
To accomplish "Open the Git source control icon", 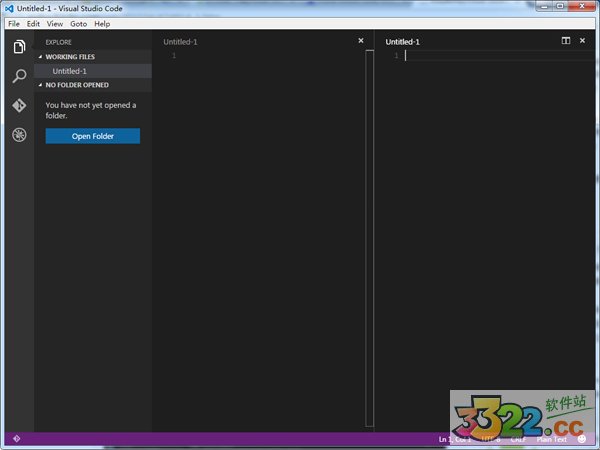I will tap(19, 105).
